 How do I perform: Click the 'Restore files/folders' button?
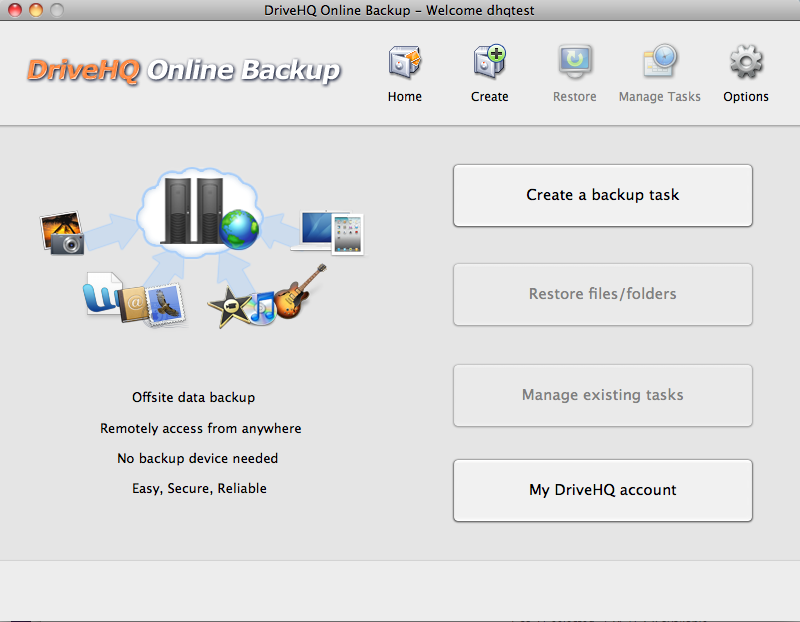click(602, 294)
